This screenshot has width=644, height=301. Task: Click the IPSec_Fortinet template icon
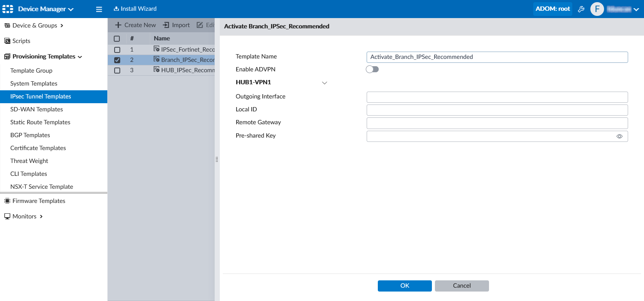[x=157, y=49]
